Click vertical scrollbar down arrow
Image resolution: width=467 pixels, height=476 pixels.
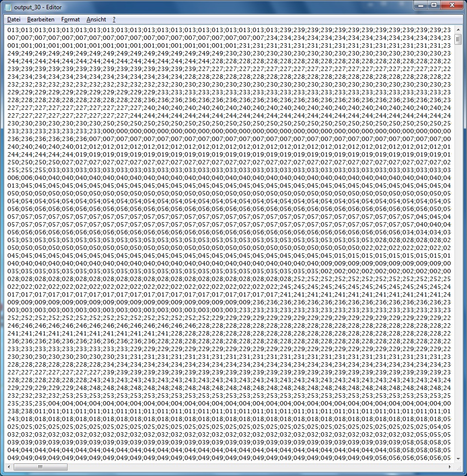pos(458,458)
